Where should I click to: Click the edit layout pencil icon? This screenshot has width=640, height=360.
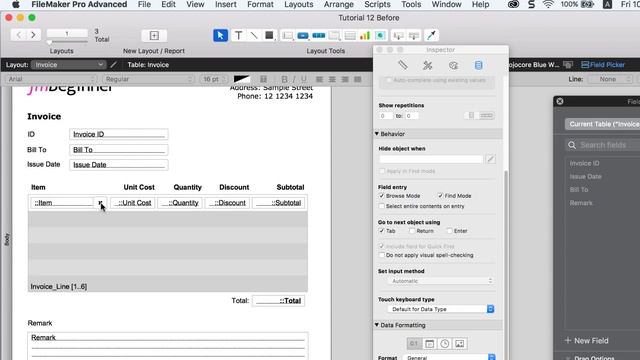pos(114,64)
